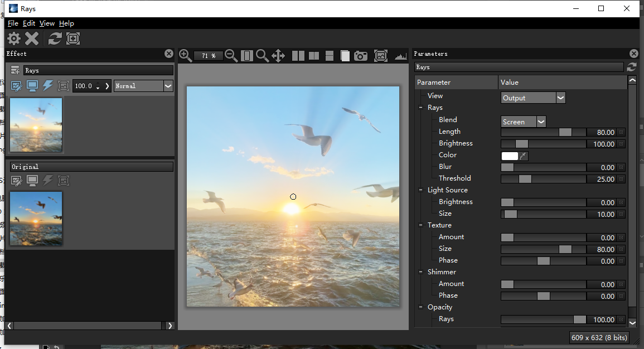This screenshot has width=644, height=349.
Task: Open the Edit menu
Action: (28, 23)
